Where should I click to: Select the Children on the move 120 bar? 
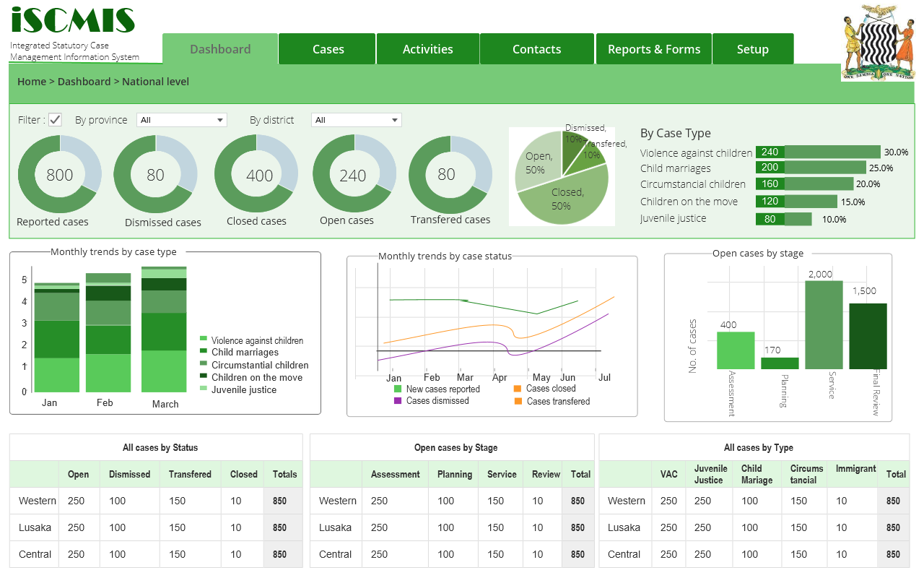point(796,201)
